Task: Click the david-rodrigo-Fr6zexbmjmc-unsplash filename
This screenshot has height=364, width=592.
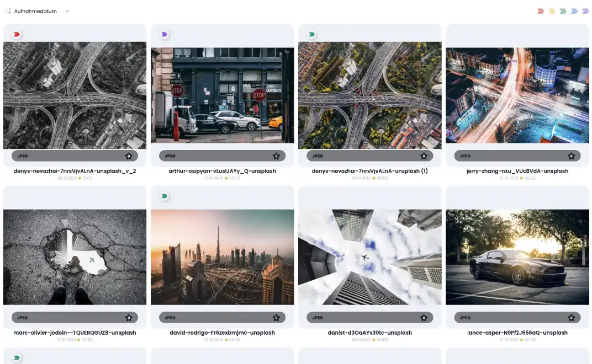Action: pyautogui.click(x=222, y=333)
